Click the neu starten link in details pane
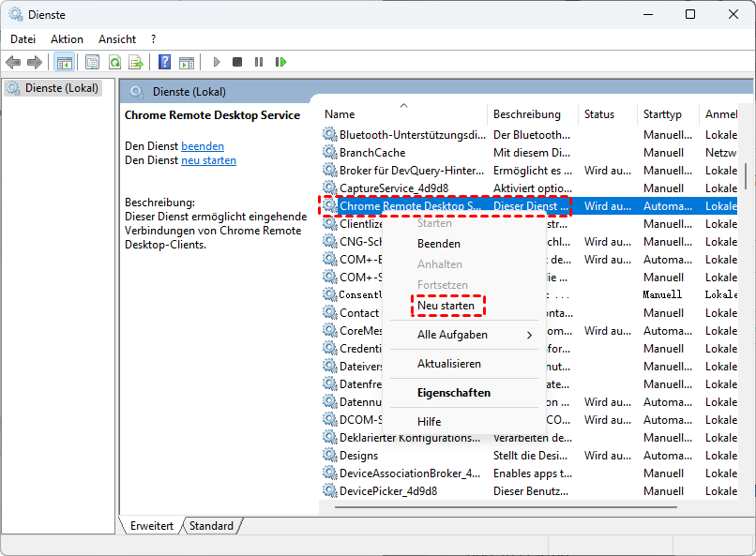The image size is (756, 556). [208, 160]
